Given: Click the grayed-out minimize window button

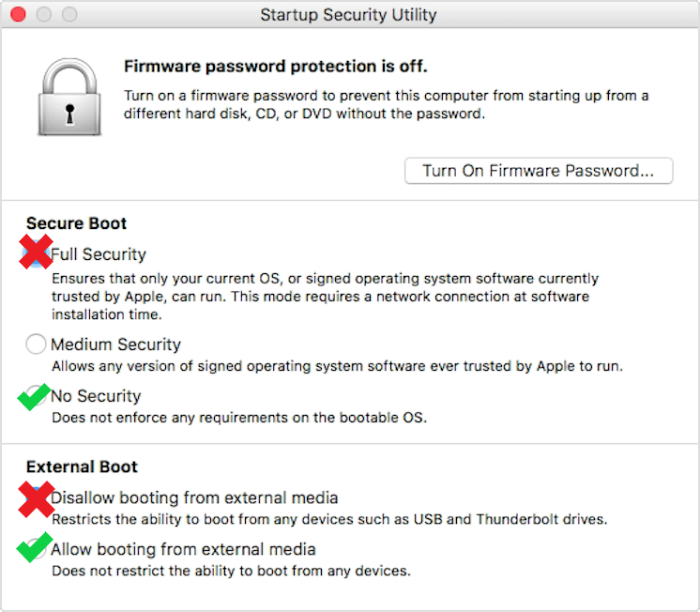Looking at the screenshot, I should (x=44, y=14).
